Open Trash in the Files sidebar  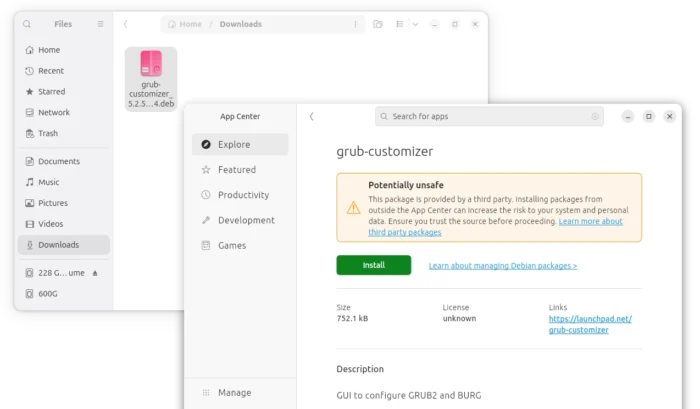[x=64, y=134]
